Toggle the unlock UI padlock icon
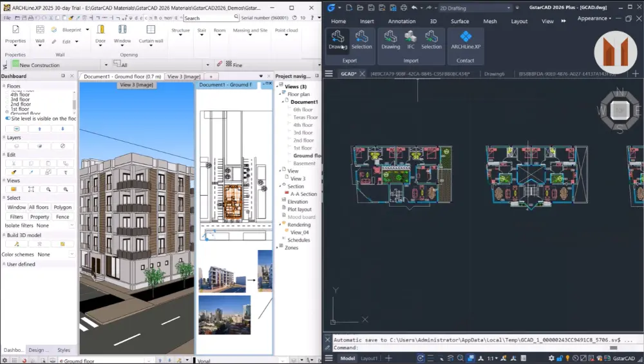 560,358
